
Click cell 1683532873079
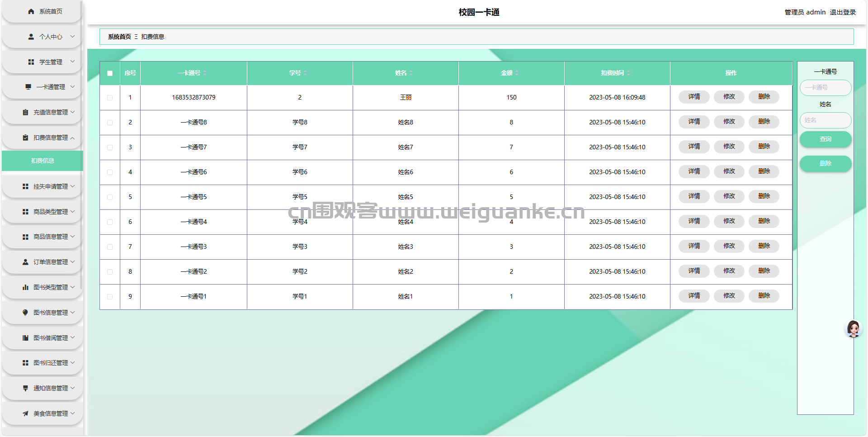pos(193,97)
